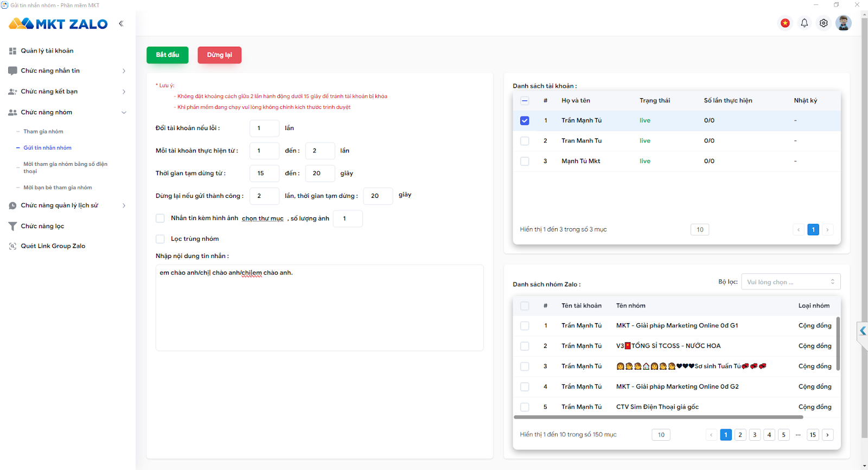Image resolution: width=868 pixels, height=470 pixels.
Task: Click the Chức năng quản lý lịch sử icon
Action: tap(12, 205)
